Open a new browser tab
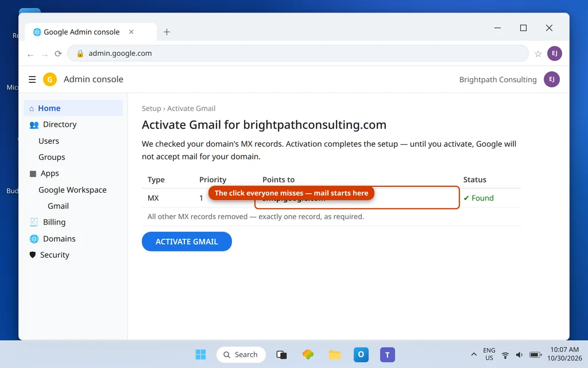Screen dimensions: 588x368 (x=167, y=32)
